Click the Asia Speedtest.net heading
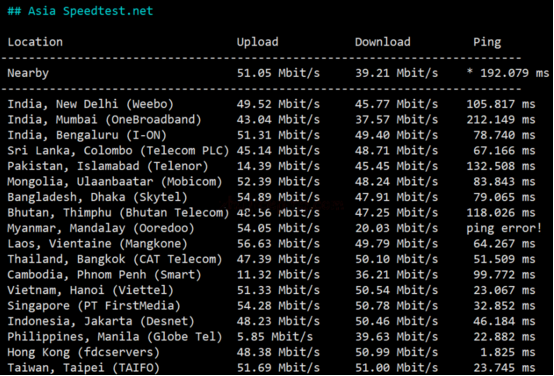This screenshot has height=376, width=554. click(80, 11)
